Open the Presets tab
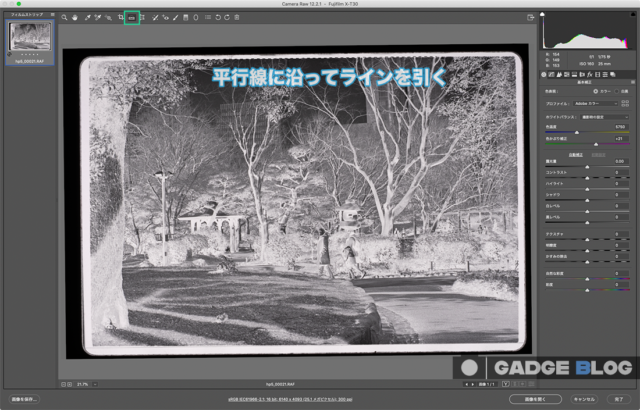640x410 pixels. [x=605, y=74]
